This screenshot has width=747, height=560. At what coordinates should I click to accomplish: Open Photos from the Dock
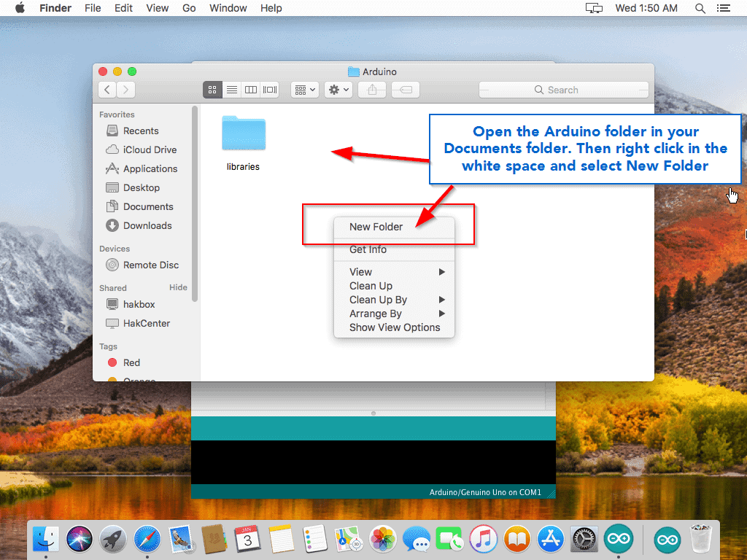click(382, 540)
